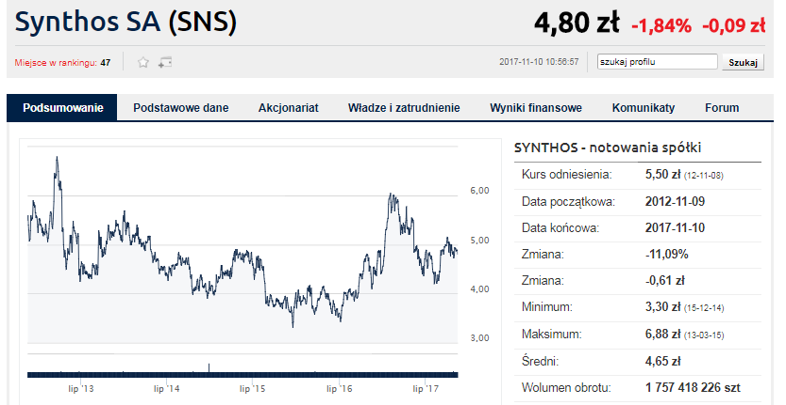Click the lip '15 axis label
The image size is (786, 405).
click(x=253, y=389)
